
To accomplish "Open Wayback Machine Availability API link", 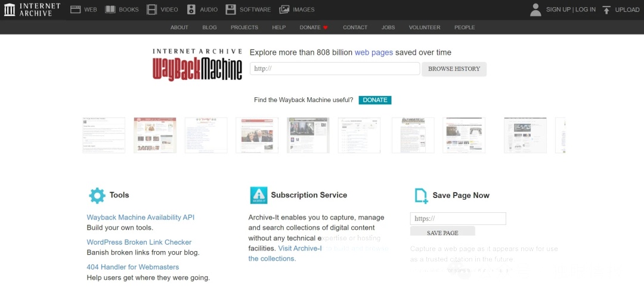I will coord(141,217).
